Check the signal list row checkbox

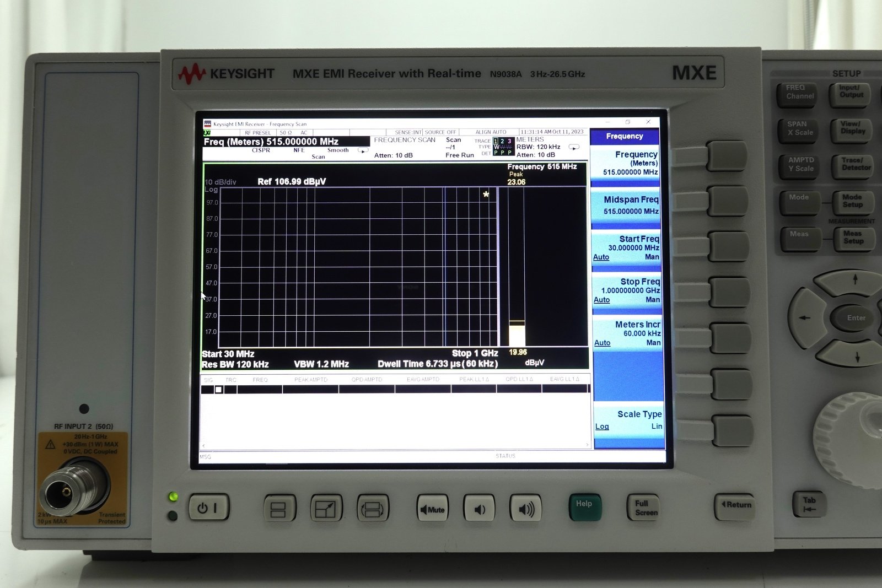[219, 390]
